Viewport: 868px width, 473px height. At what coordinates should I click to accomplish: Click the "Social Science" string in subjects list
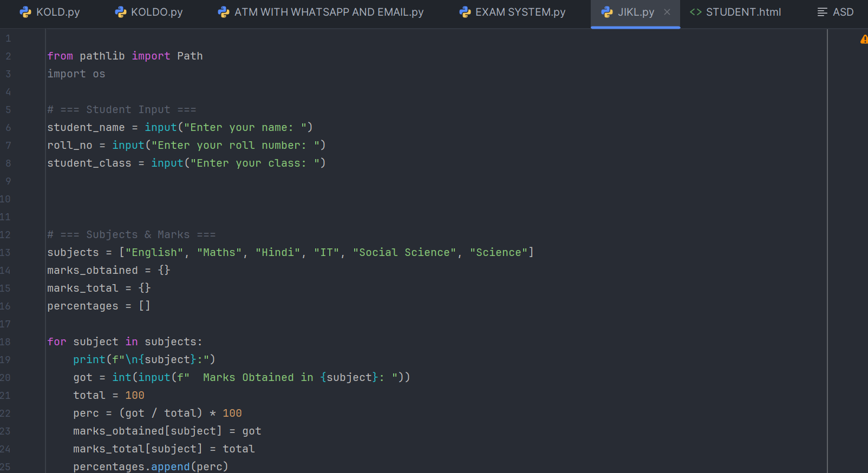404,253
